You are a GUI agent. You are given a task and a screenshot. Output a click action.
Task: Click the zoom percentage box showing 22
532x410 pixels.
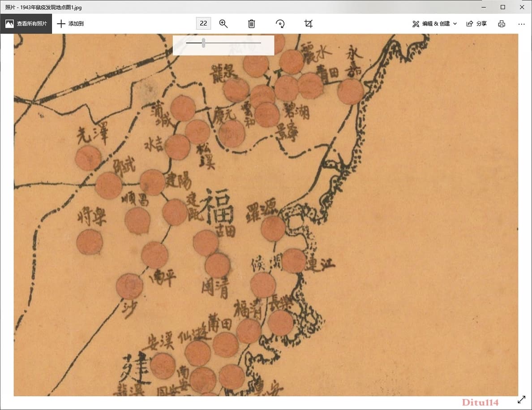click(203, 23)
